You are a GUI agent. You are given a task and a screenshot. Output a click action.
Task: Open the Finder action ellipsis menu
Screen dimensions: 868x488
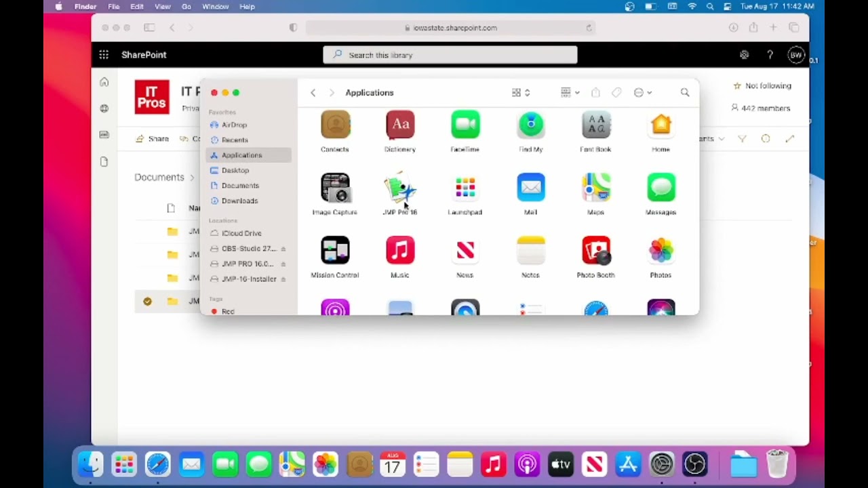point(642,93)
